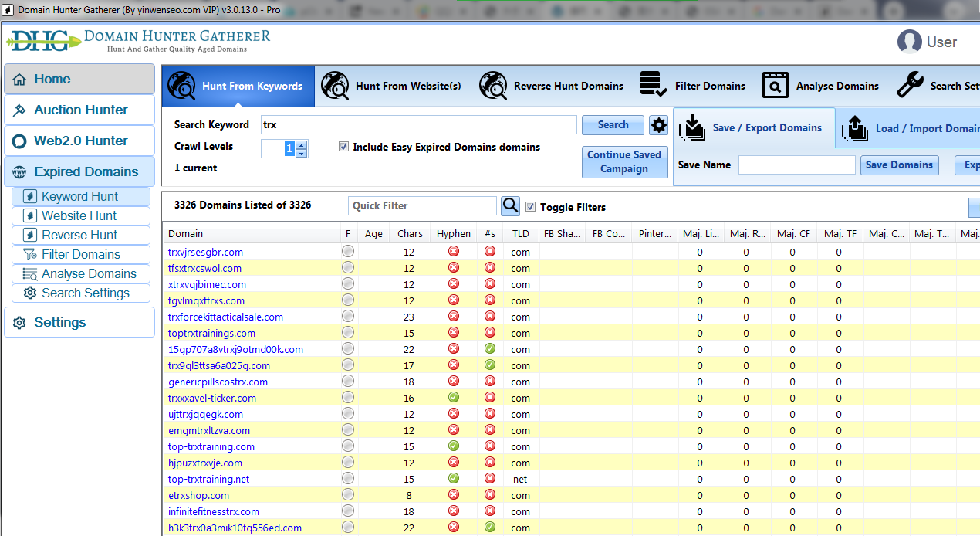Sort by TLD column header
This screenshot has height=536, width=980.
521,233
